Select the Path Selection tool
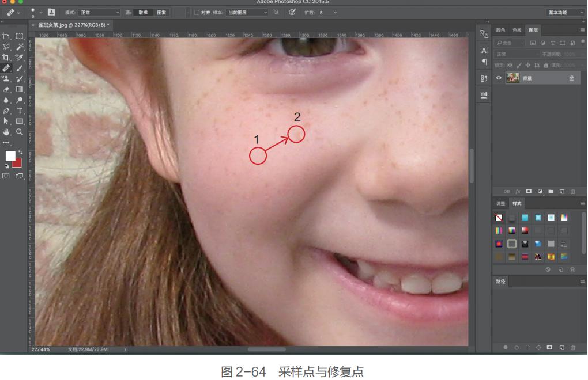This screenshot has width=588, height=380. (x=6, y=121)
